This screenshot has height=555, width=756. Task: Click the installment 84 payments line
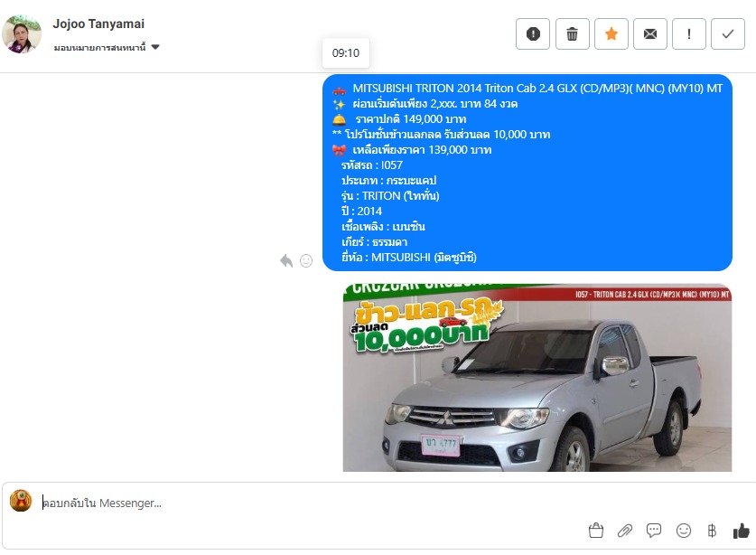pyautogui.click(x=434, y=104)
